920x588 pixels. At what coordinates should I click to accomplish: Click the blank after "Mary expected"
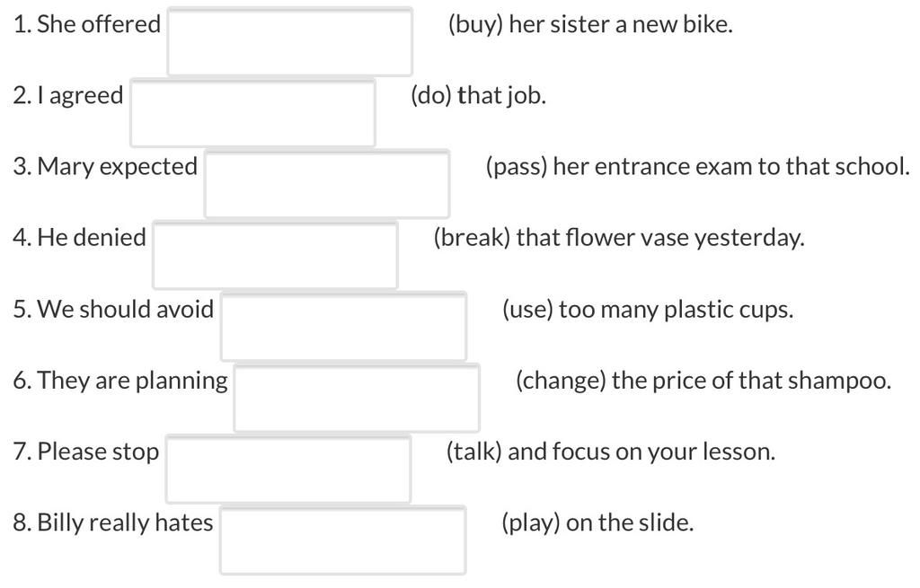pyautogui.click(x=327, y=184)
